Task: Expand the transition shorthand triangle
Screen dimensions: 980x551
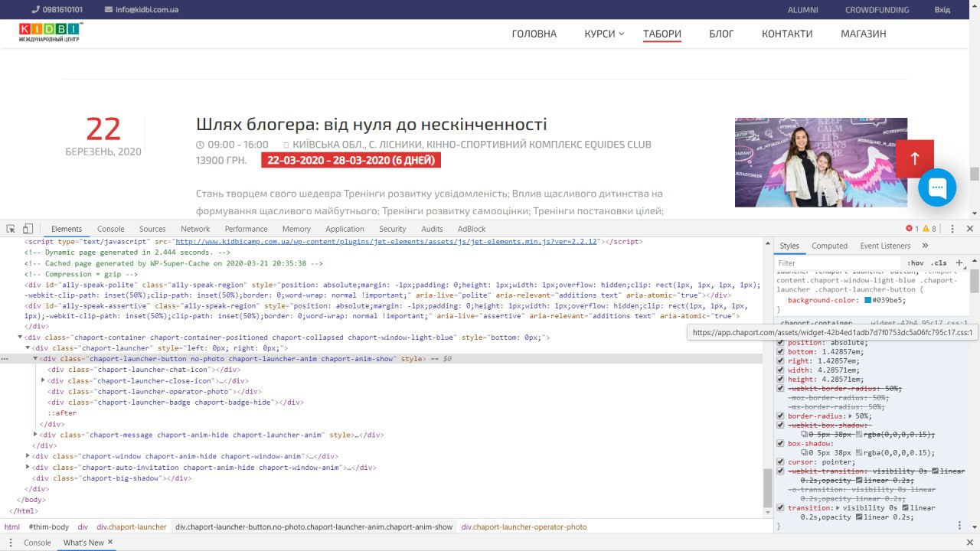Action: tap(838, 507)
